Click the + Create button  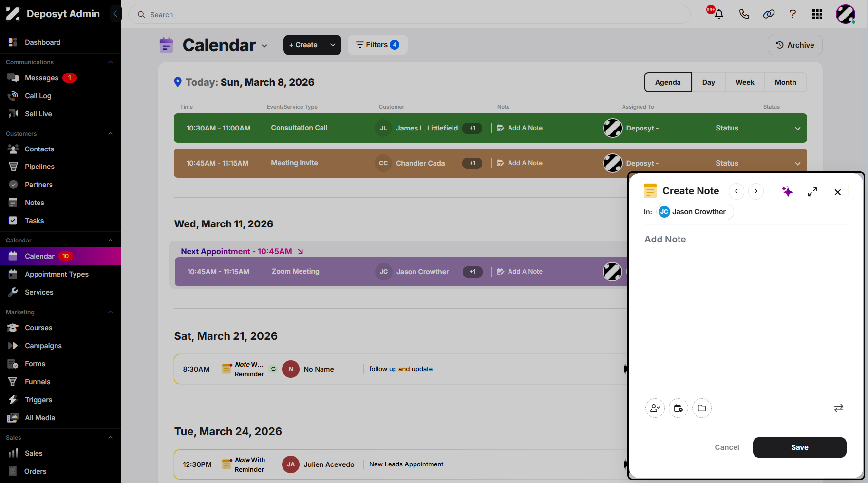[303, 45]
